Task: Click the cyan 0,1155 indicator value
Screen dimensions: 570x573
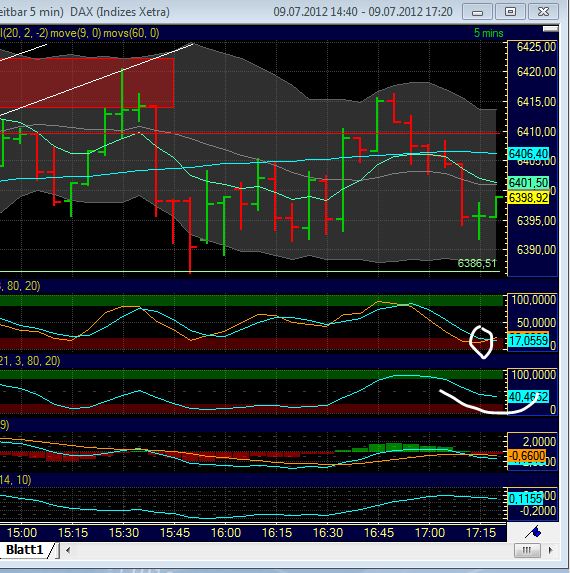Action: [x=525, y=498]
